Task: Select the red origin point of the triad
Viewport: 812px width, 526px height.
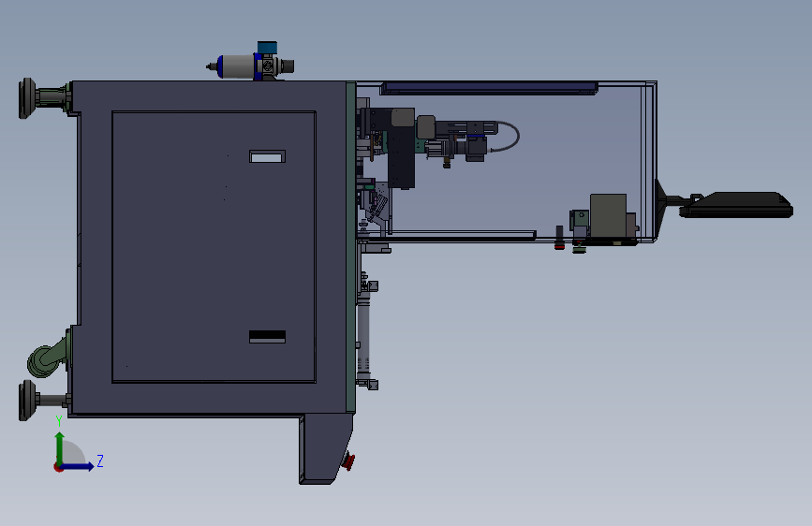Action: point(58,467)
